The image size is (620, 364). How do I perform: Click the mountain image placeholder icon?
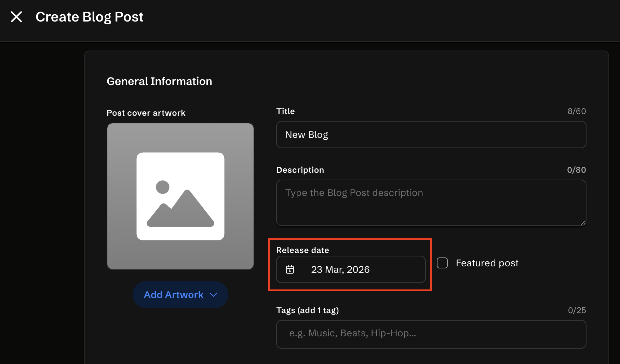180,196
